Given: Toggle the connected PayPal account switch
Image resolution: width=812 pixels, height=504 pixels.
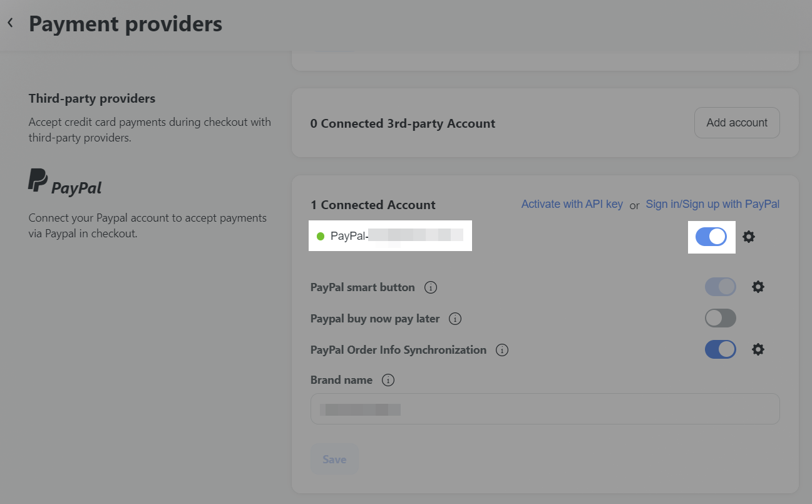Looking at the screenshot, I should pos(711,237).
